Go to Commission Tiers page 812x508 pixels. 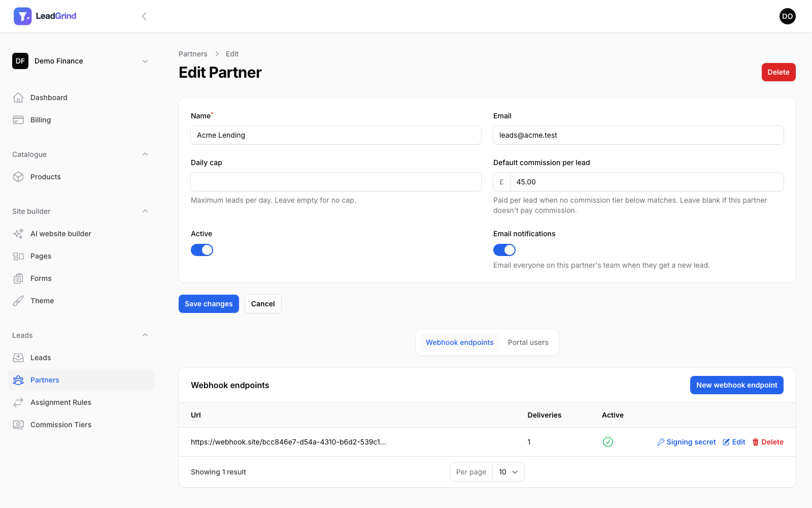(81, 425)
